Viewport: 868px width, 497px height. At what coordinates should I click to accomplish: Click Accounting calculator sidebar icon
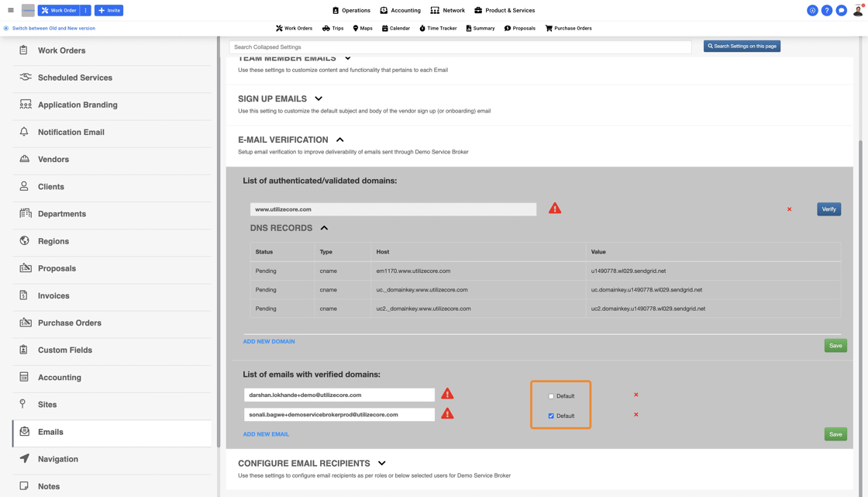[x=24, y=377]
